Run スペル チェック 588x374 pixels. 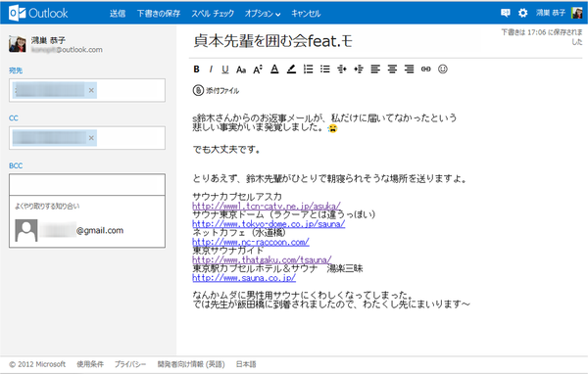point(213,14)
